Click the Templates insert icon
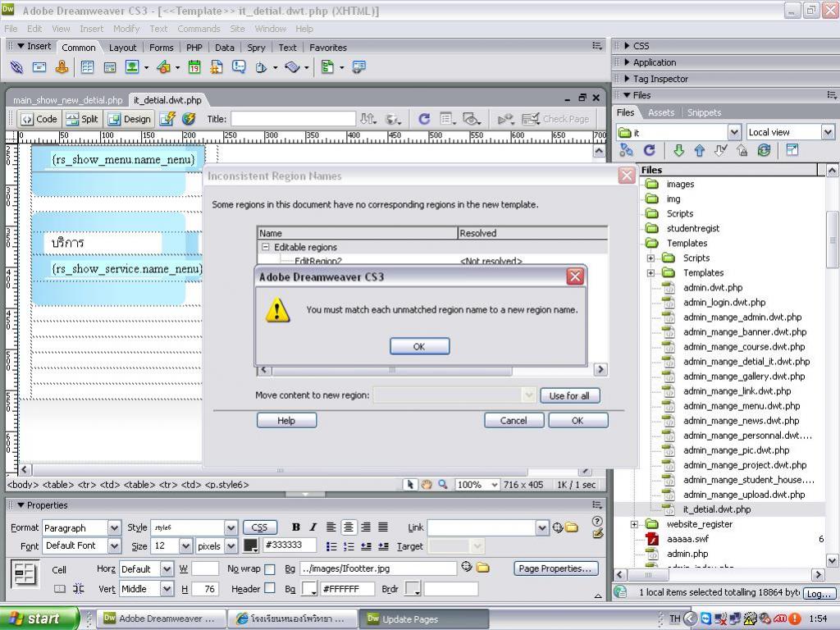 (x=327, y=67)
